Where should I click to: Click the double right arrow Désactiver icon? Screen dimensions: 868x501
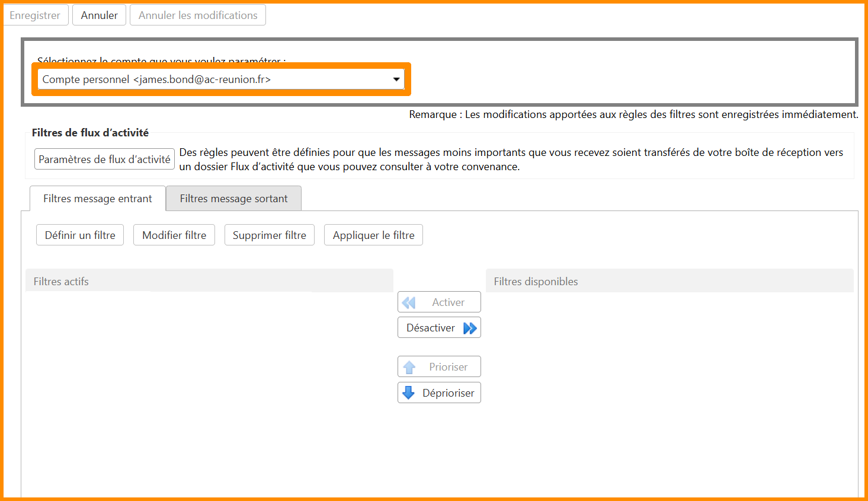tap(470, 328)
